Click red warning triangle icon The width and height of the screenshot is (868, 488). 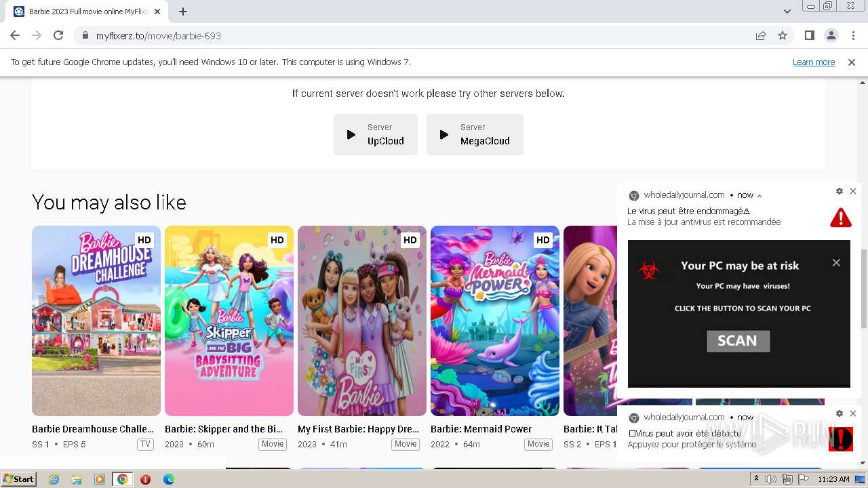click(841, 218)
